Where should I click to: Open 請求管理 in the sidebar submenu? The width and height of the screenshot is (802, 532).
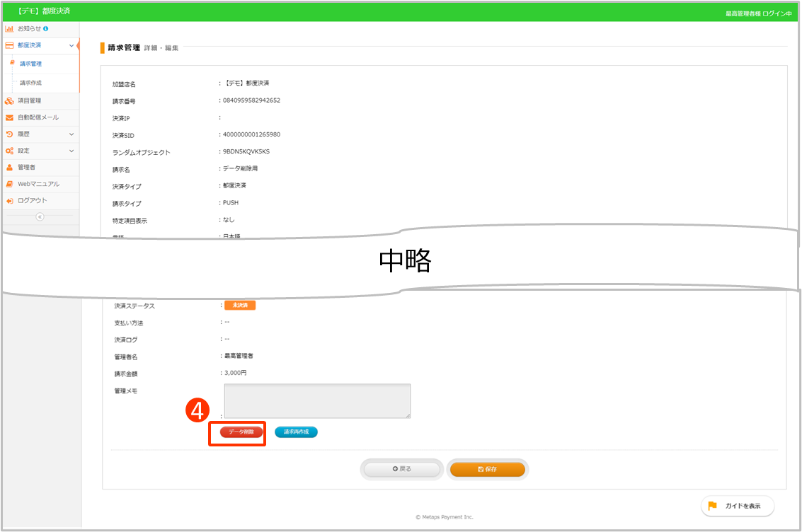(x=30, y=64)
